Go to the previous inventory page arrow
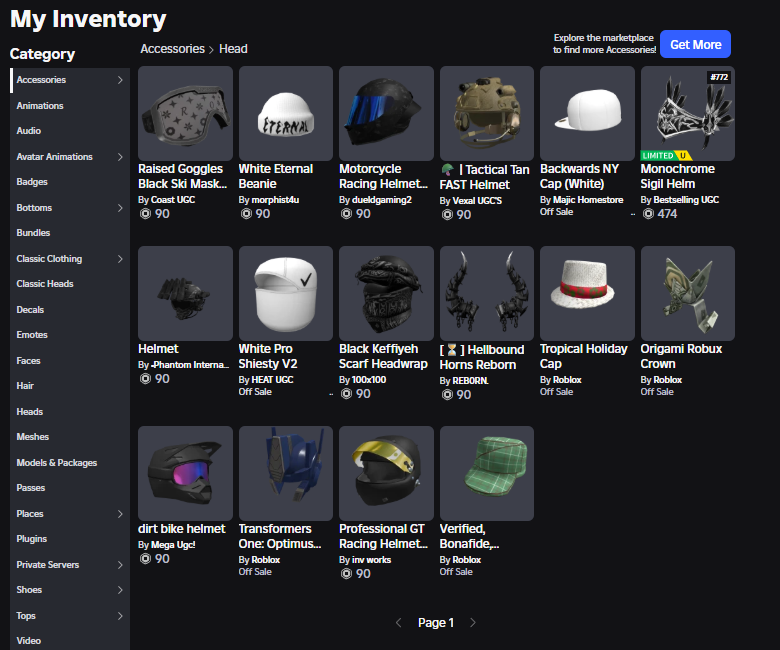Image resolution: width=780 pixels, height=650 pixels. coord(398,623)
